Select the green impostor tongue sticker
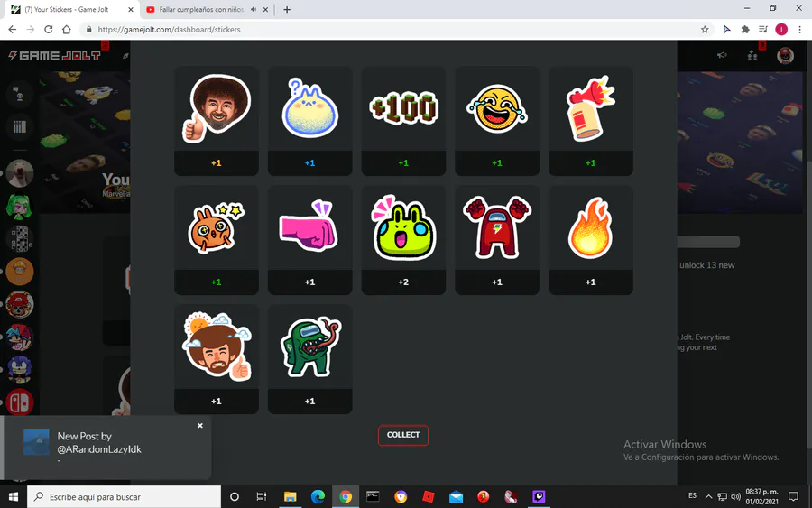 (x=309, y=347)
